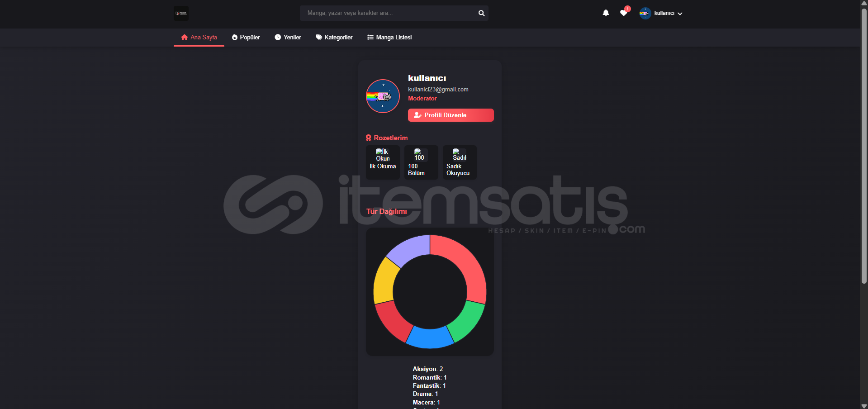Go to the Ana Sayfa tab
The height and width of the screenshot is (409, 868).
pos(199,37)
